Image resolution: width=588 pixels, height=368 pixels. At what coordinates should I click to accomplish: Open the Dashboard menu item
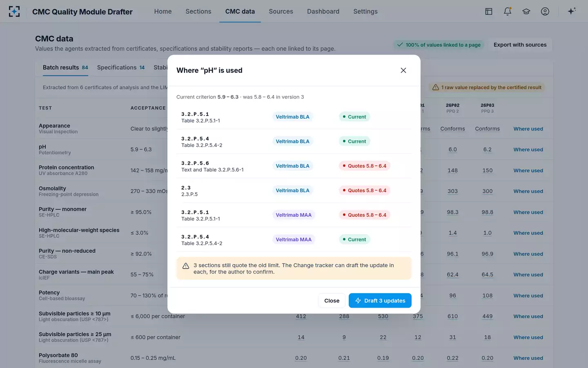tap(323, 11)
